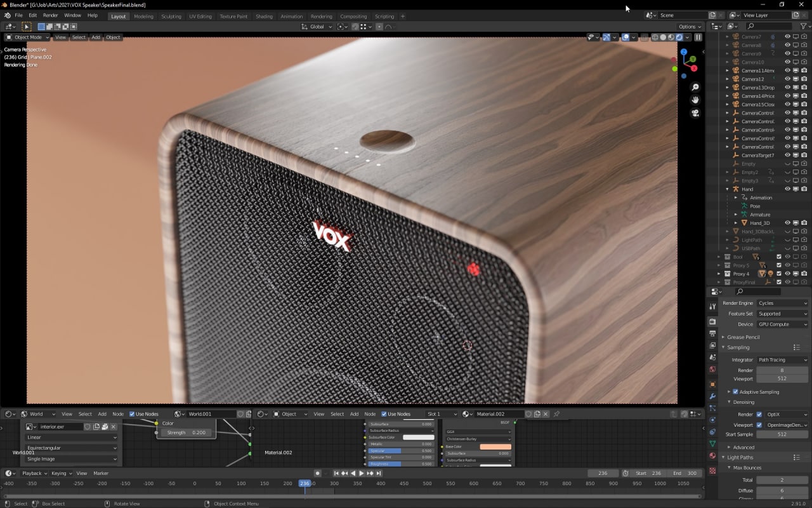812x508 pixels.
Task: Toggle camera view with the camera icon
Action: pos(695,113)
